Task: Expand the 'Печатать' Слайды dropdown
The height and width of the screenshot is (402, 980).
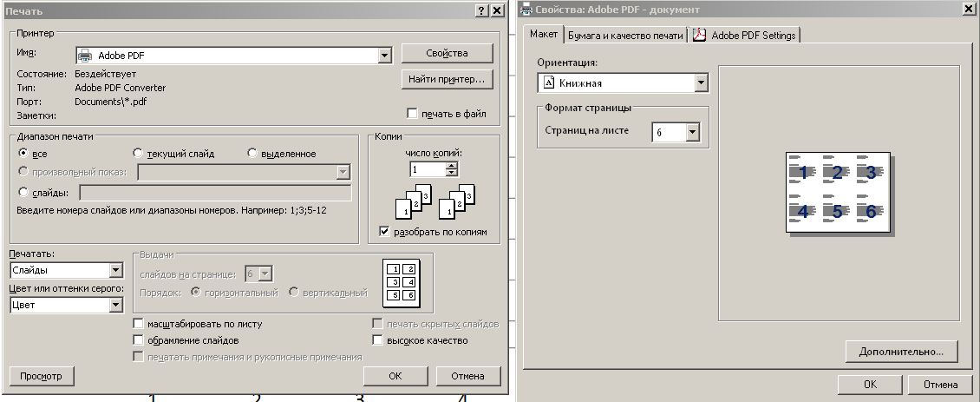Action: pos(115,270)
